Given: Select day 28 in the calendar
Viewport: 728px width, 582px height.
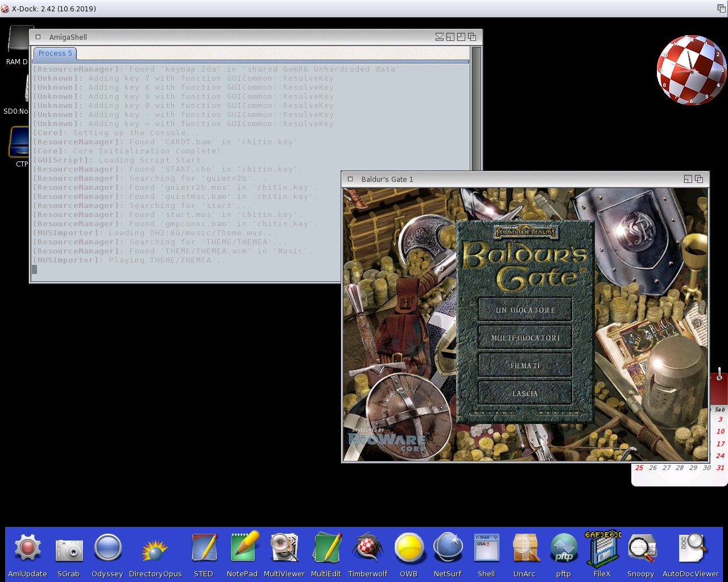Looking at the screenshot, I should [680, 468].
